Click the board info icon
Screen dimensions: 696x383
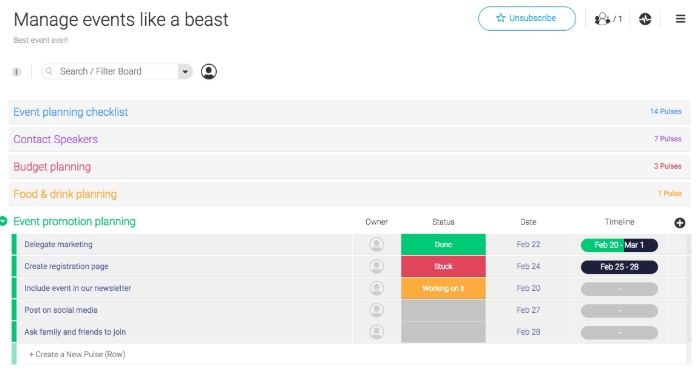point(16,71)
